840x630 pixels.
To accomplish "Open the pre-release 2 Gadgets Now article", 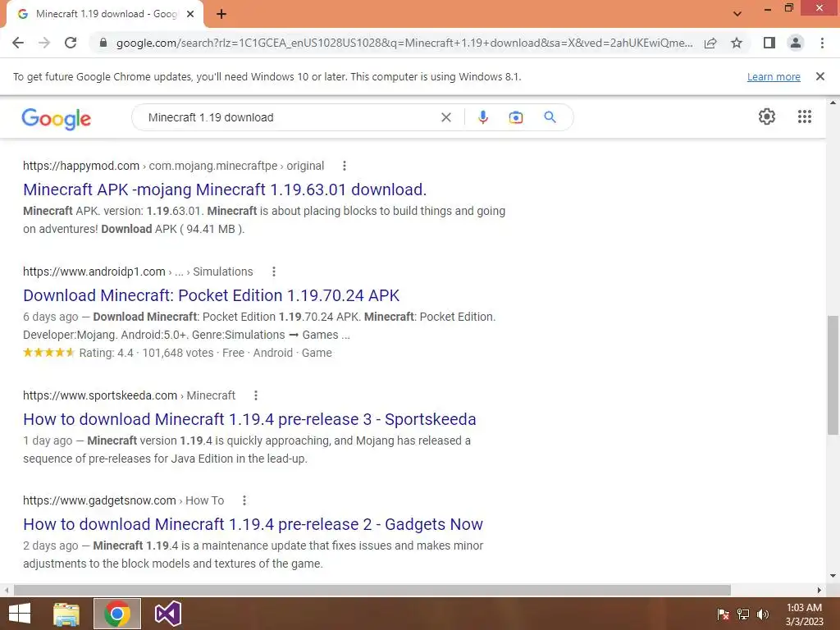I will click(253, 524).
